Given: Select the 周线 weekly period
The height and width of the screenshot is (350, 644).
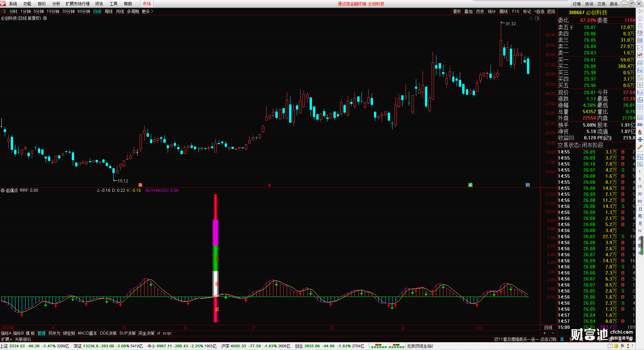Looking at the screenshot, I should [109, 11].
